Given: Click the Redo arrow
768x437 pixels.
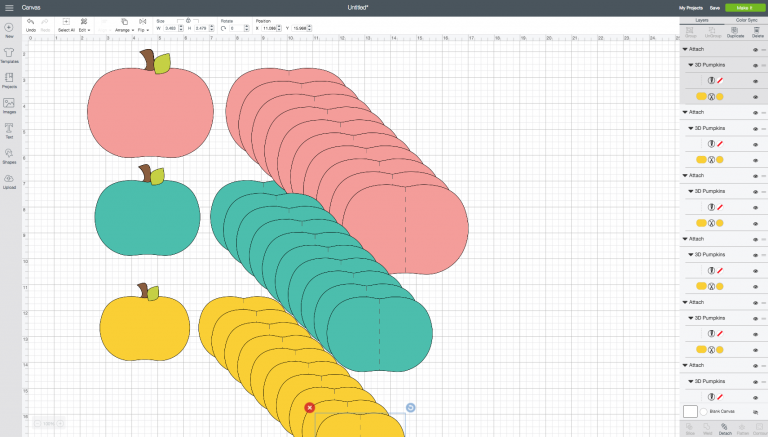Looking at the screenshot, I should point(45,24).
